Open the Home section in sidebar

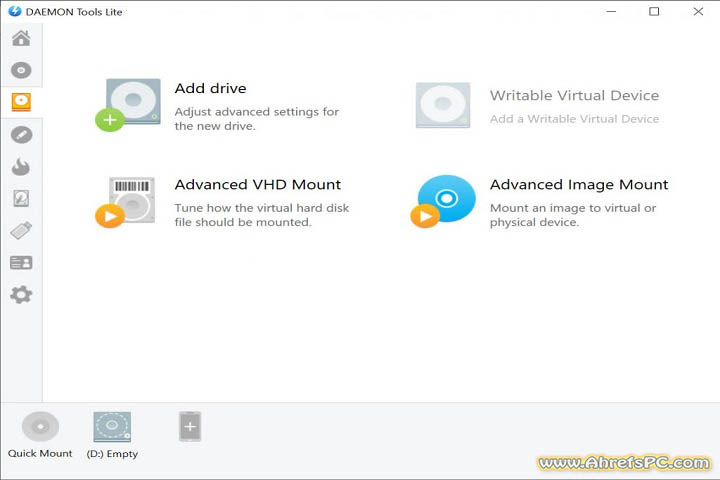pos(21,38)
